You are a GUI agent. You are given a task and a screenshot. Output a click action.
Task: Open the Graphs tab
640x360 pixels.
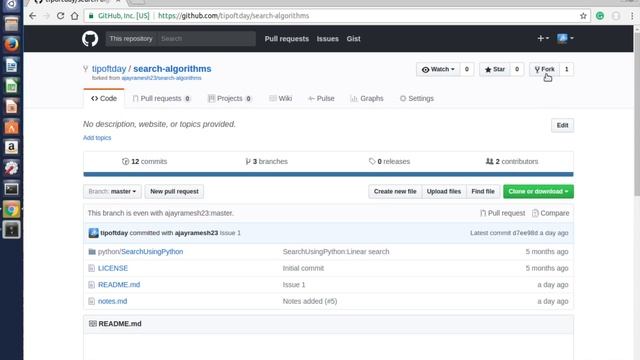[367, 98]
